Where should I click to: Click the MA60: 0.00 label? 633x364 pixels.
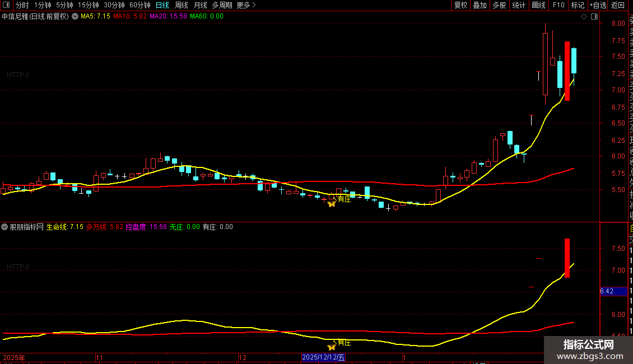coord(206,17)
